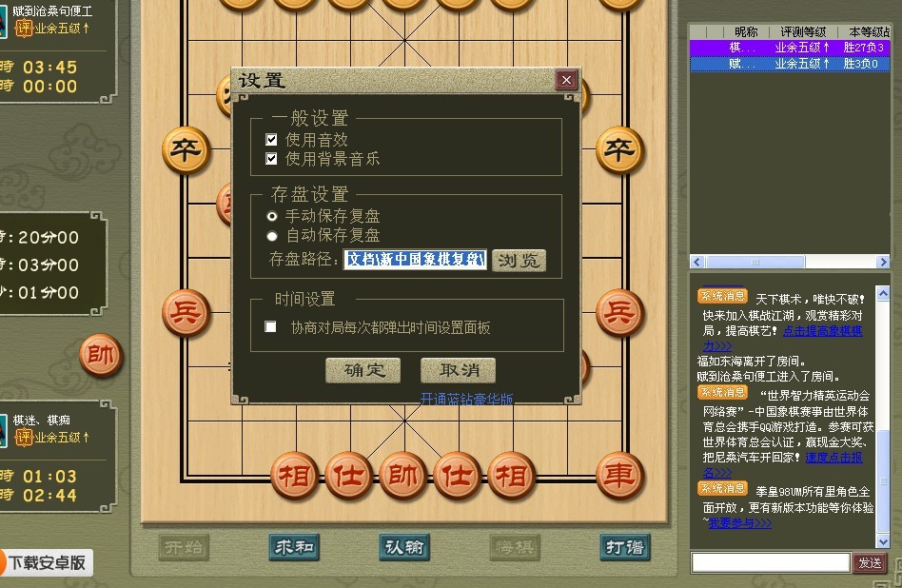Disable the 使用背景音乐 checkbox

pos(271,158)
